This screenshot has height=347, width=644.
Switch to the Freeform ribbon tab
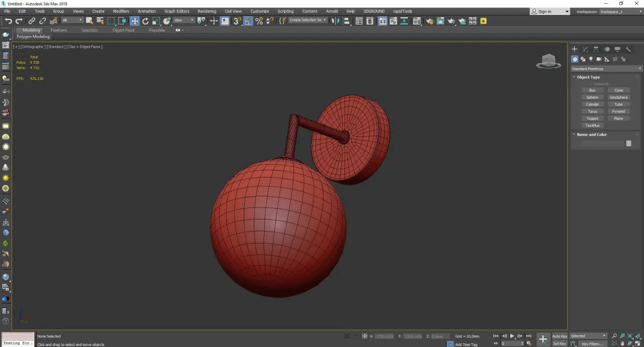point(58,30)
